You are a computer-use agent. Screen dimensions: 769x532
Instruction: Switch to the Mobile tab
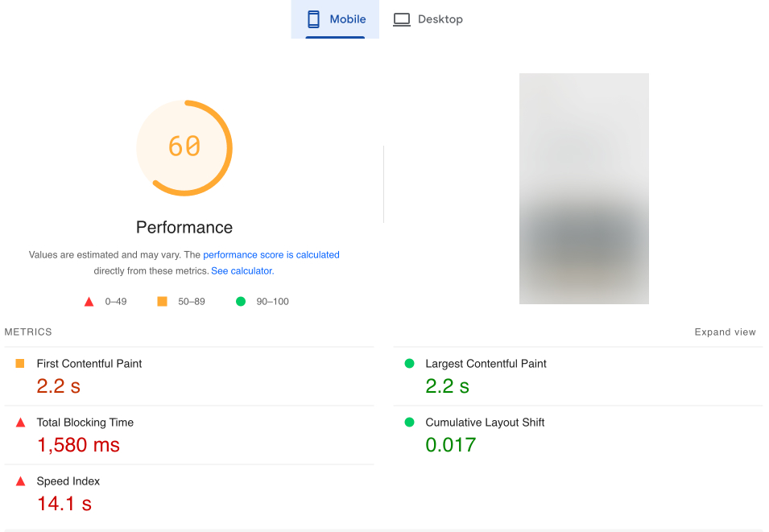(335, 19)
